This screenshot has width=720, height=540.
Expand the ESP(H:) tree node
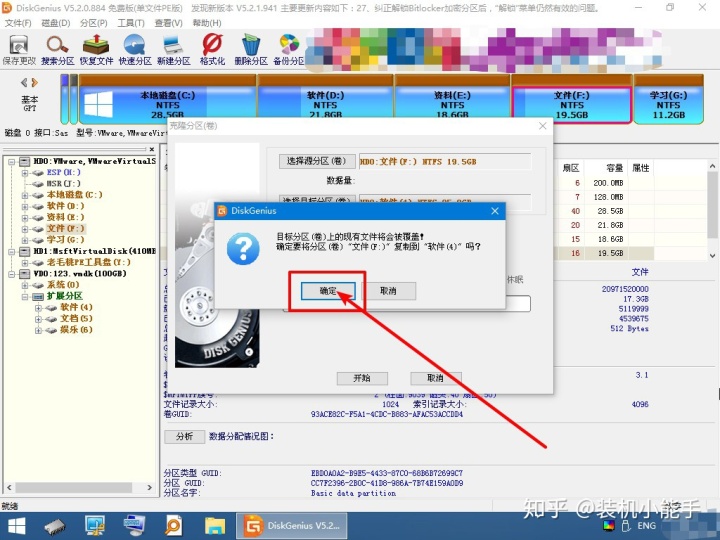[x=25, y=173]
